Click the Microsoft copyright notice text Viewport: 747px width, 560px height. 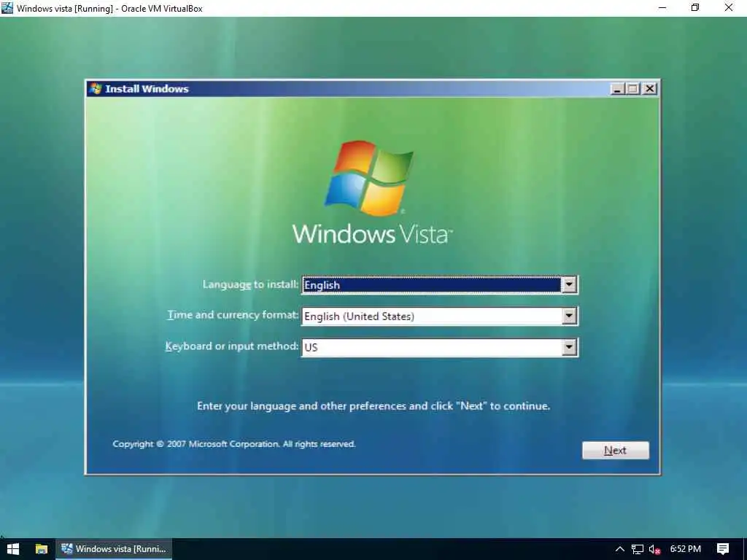(234, 444)
